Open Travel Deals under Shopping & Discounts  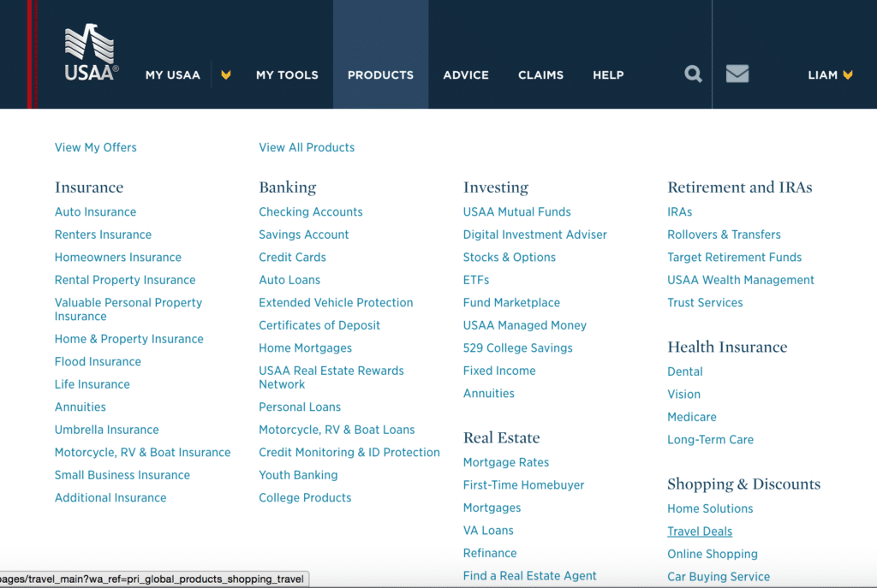pos(700,532)
